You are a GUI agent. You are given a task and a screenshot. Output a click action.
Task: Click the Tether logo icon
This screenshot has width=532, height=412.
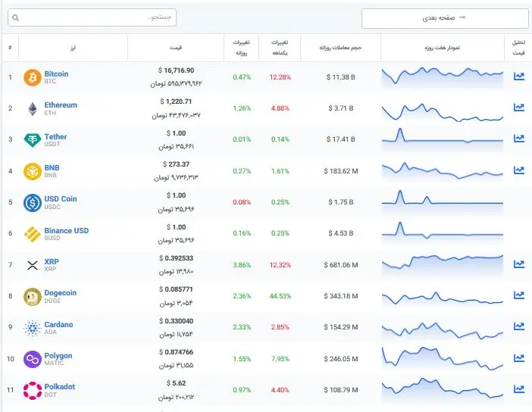(x=33, y=139)
